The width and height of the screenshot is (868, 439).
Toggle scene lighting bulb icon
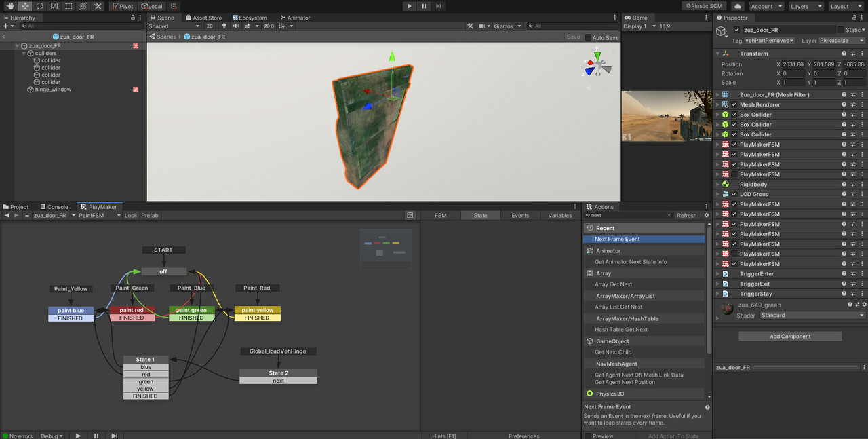click(x=224, y=26)
